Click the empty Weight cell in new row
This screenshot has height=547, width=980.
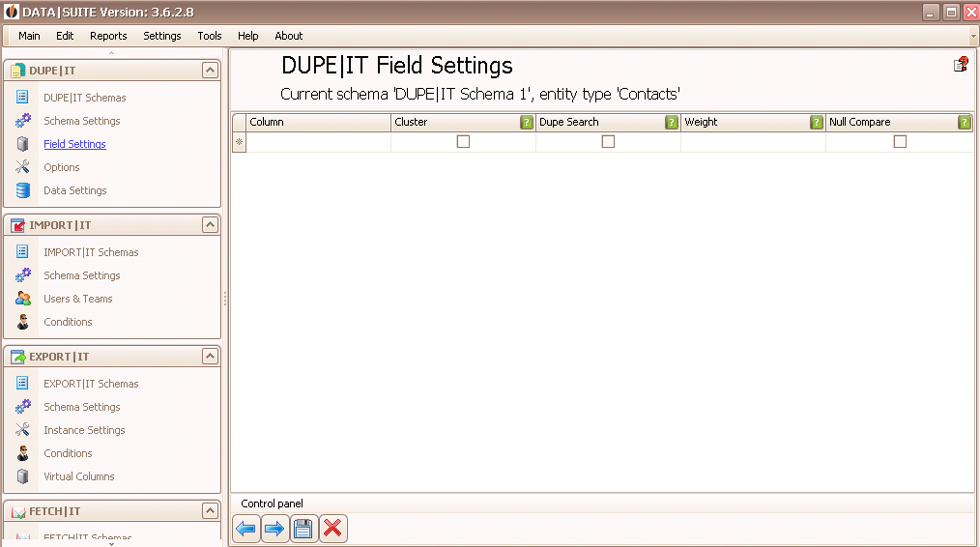753,142
